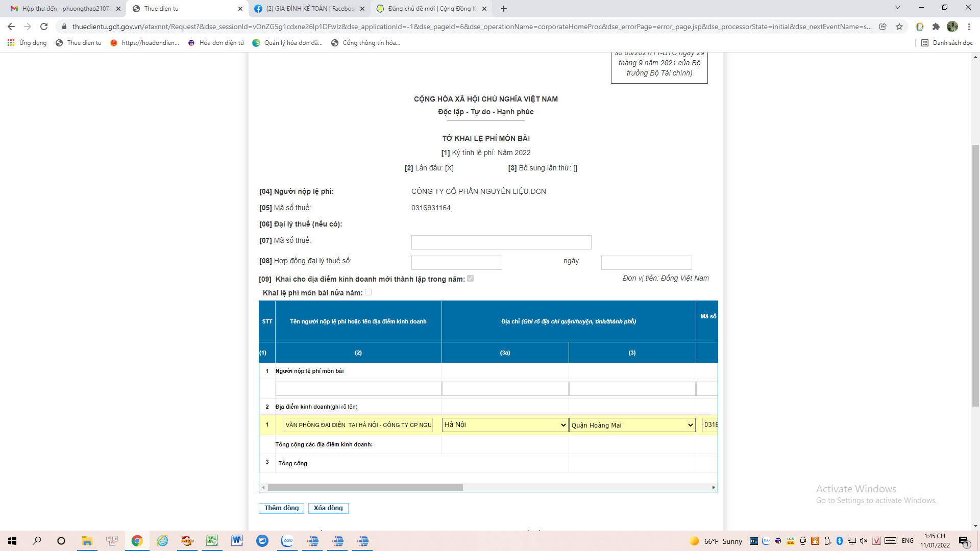
Task: Share this page via address bar icon
Action: [x=883, y=27]
